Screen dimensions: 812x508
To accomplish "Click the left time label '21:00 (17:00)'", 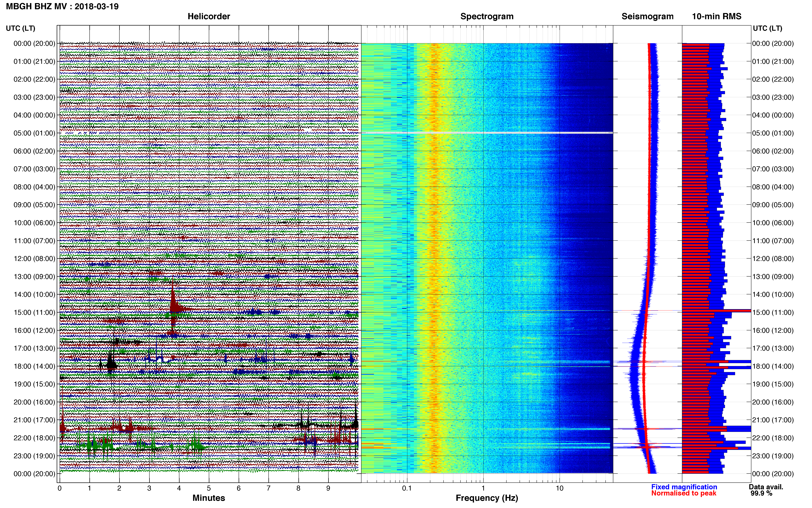I will point(34,420).
